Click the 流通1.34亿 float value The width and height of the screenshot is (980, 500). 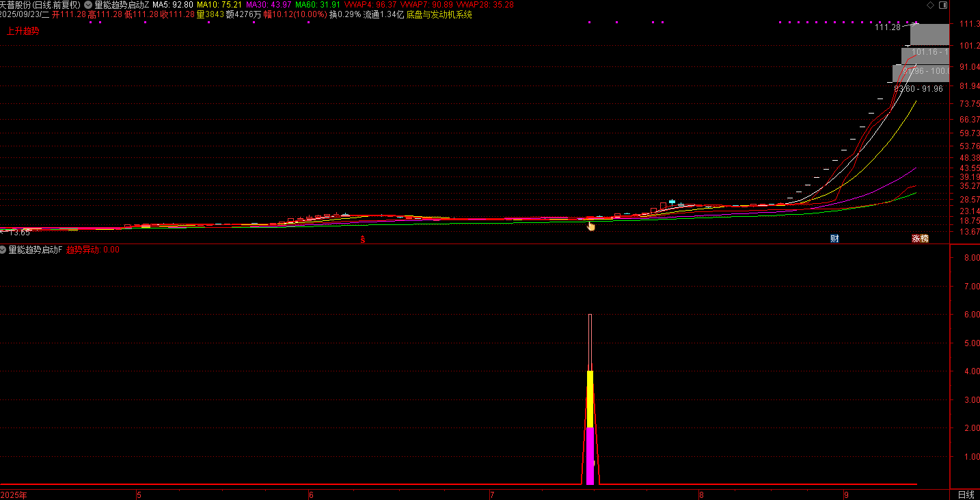pyautogui.click(x=383, y=14)
